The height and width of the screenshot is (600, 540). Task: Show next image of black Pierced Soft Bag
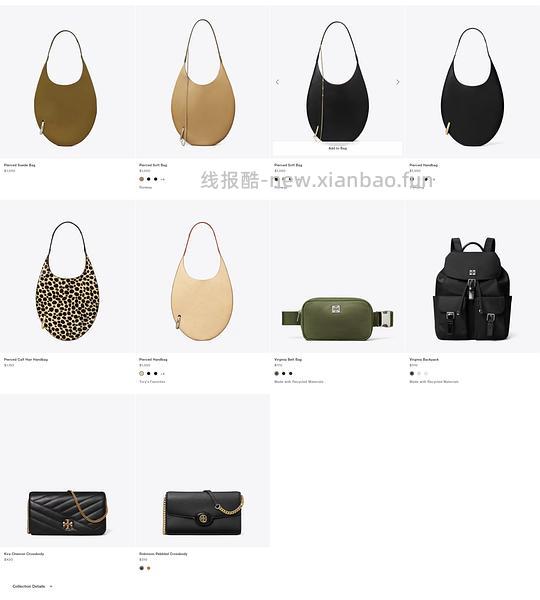398,82
